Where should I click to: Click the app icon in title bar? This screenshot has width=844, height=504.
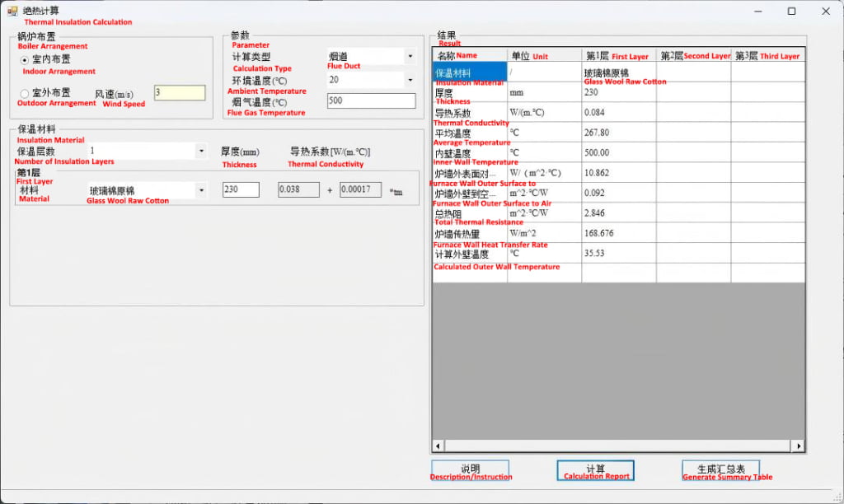coord(12,11)
